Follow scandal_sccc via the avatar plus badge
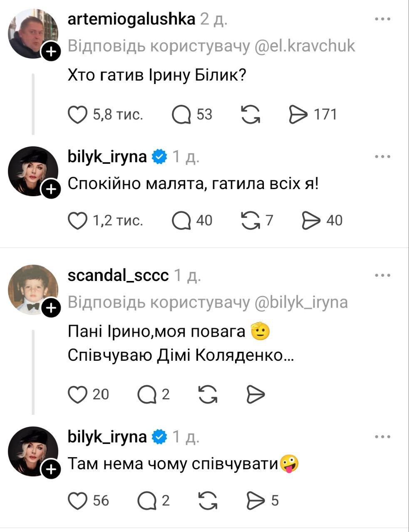 coord(51,308)
